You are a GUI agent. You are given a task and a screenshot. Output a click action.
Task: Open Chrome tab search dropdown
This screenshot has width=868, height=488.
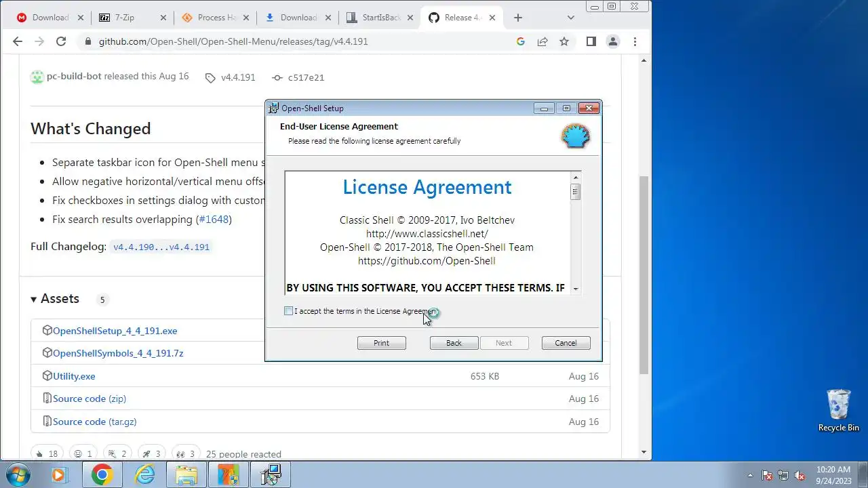[570, 18]
